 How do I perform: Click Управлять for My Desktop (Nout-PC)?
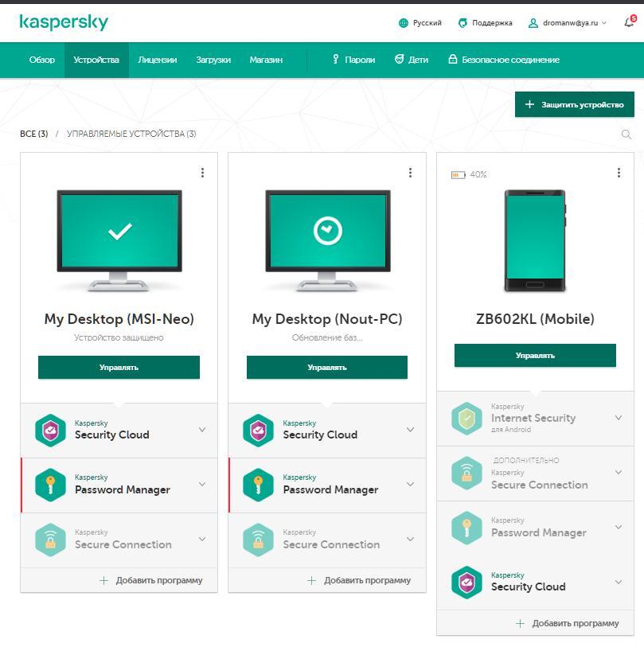[327, 367]
